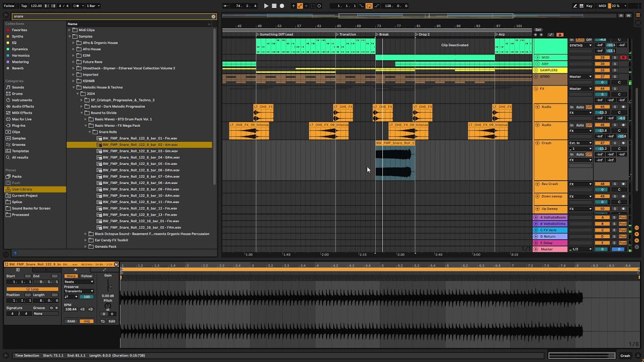Open the Ext. In input dropdown on Crash
This screenshot has height=362, width=644.
[581, 143]
